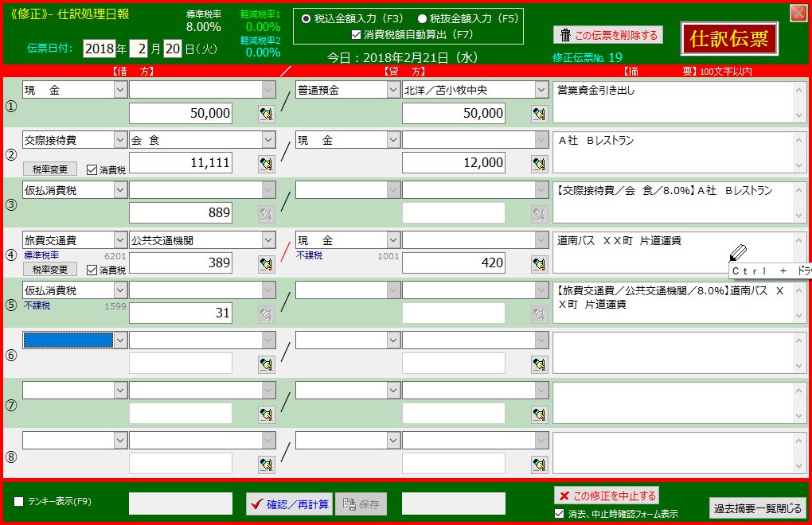Click the eraser icon beside row 6 credit amount
This screenshot has height=525, width=812.
click(539, 364)
